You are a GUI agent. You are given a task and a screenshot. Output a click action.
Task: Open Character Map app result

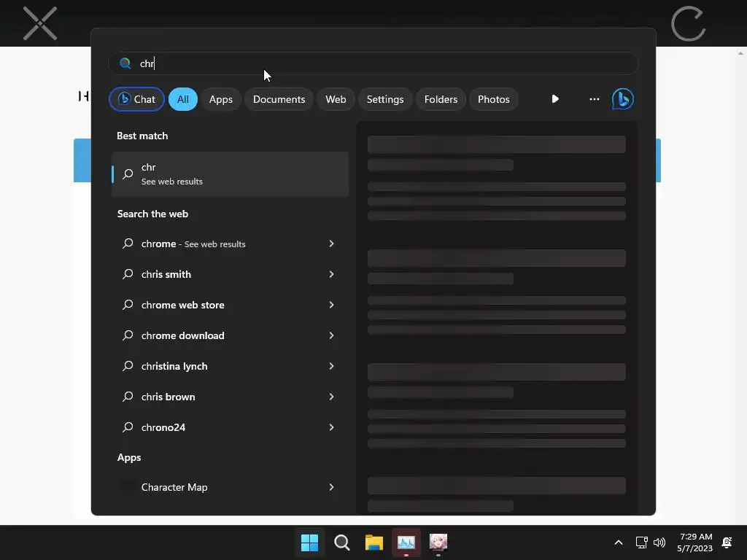(230, 486)
